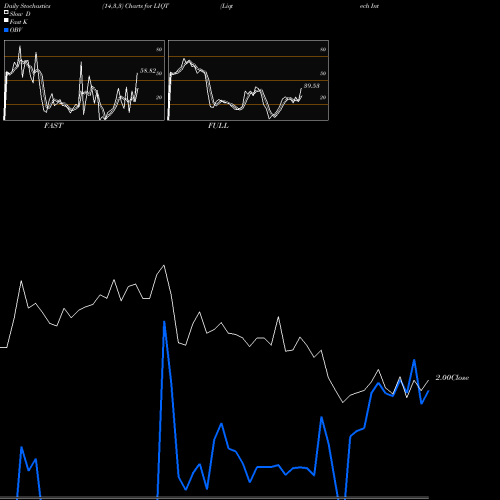Click the 39.53 value on FULL chart

tap(312, 86)
